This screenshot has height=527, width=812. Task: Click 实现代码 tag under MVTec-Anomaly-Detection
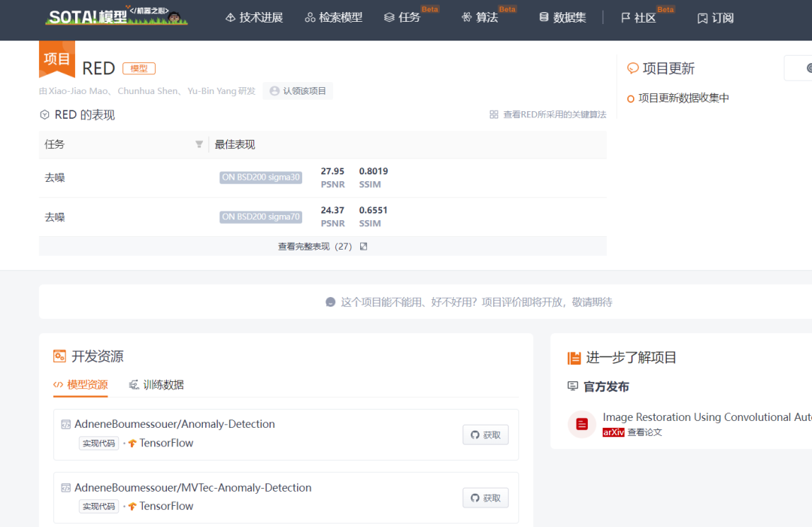[99, 506]
